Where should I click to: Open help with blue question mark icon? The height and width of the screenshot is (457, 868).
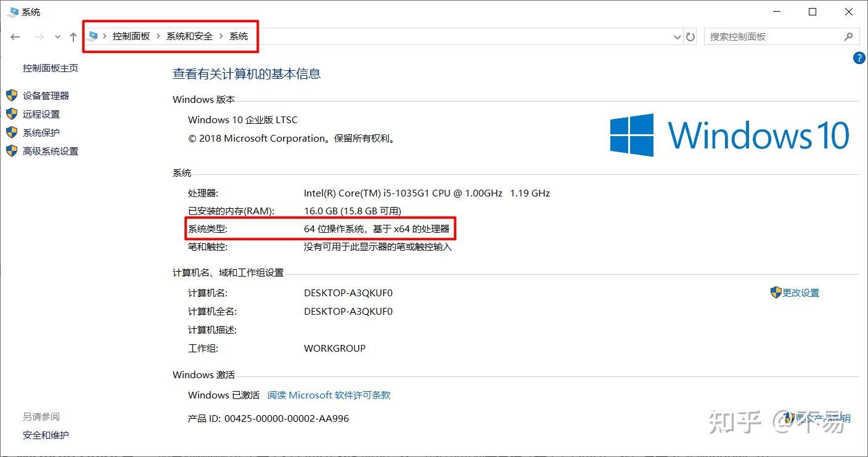click(859, 58)
